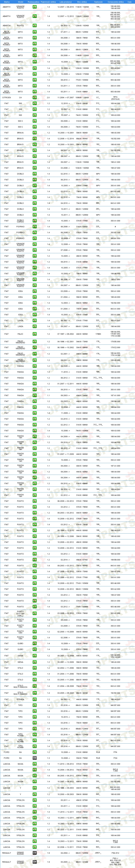The width and height of the screenshot is (135, 868).
Task: Click the petrol icon in the Ford KA FP4 row
Action: [x=35, y=752]
